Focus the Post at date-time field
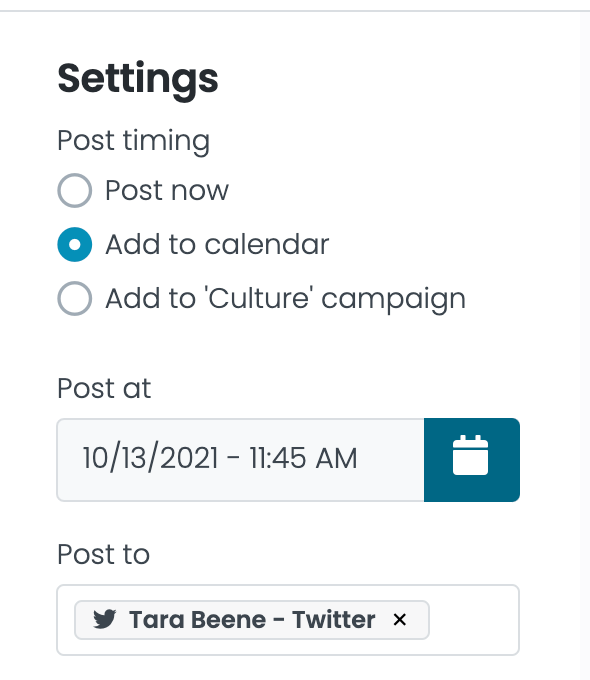Viewport: 590px width, 680px height. point(240,460)
